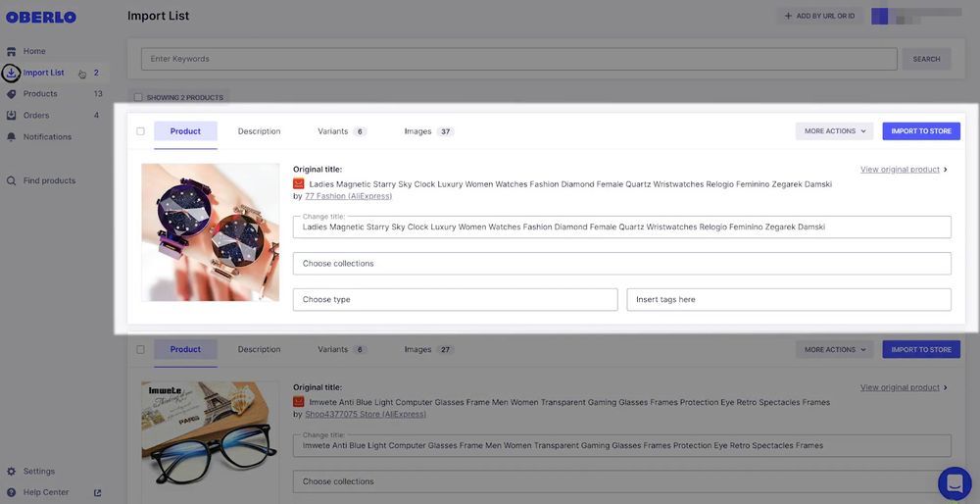The image size is (980, 504).
Task: Click the Help Center question mark icon
Action: (11, 493)
